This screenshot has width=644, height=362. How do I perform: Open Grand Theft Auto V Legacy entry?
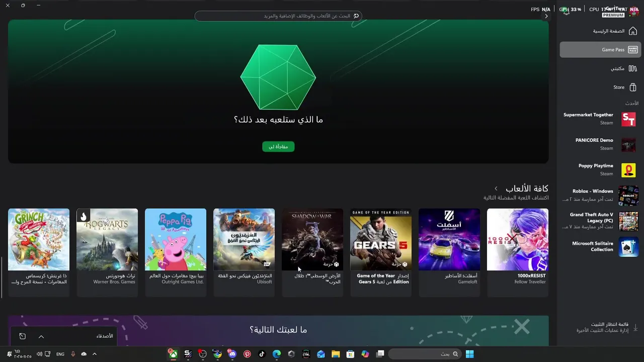tap(600, 221)
